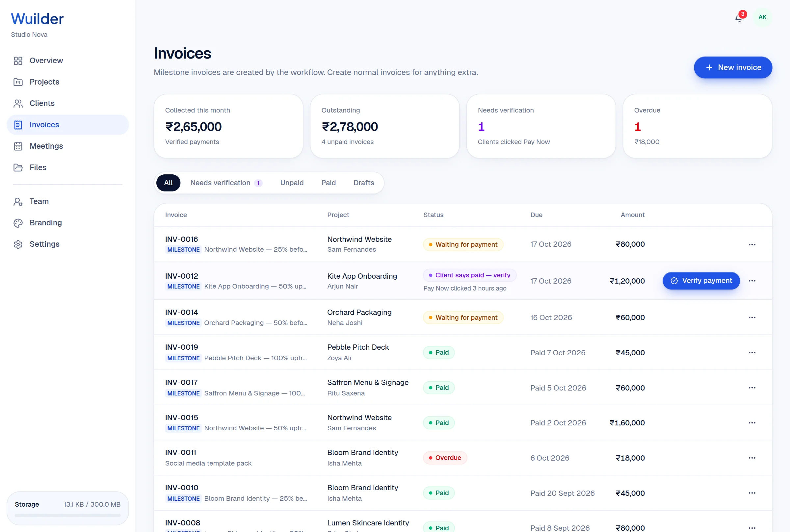Click Verify payment for INV-0012
790x532 pixels.
(701, 281)
